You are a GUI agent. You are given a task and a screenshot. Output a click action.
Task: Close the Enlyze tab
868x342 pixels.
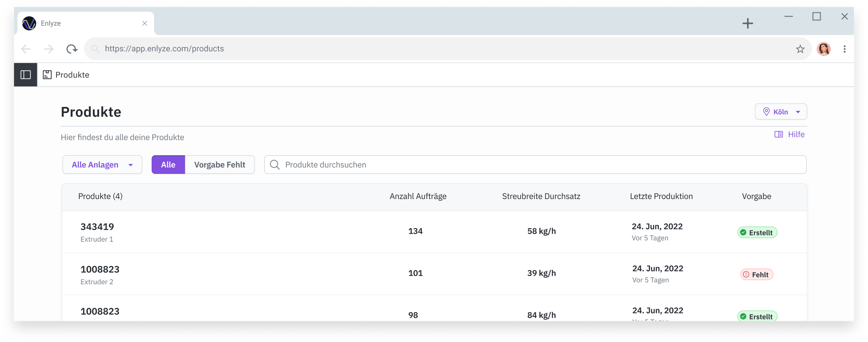(x=145, y=23)
